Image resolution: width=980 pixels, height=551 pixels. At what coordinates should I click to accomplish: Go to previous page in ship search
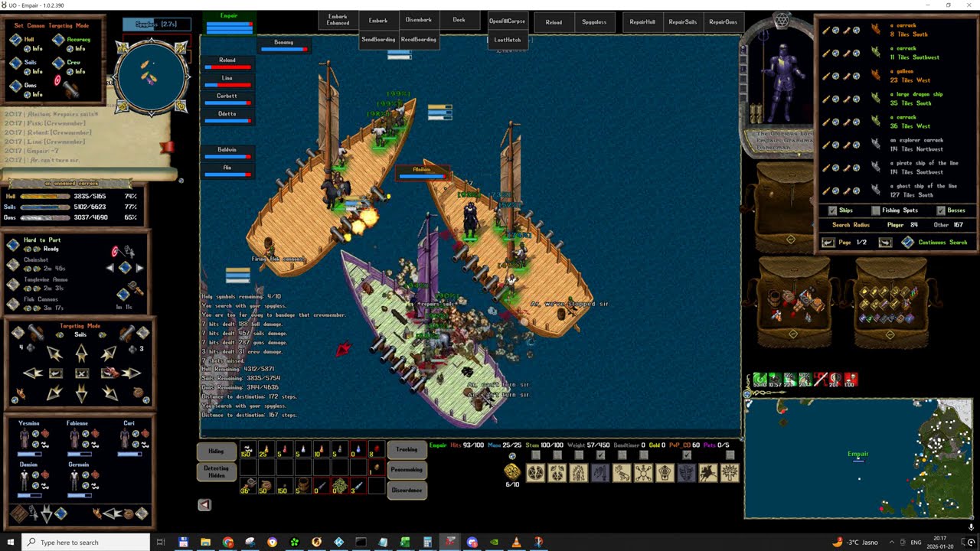click(828, 243)
